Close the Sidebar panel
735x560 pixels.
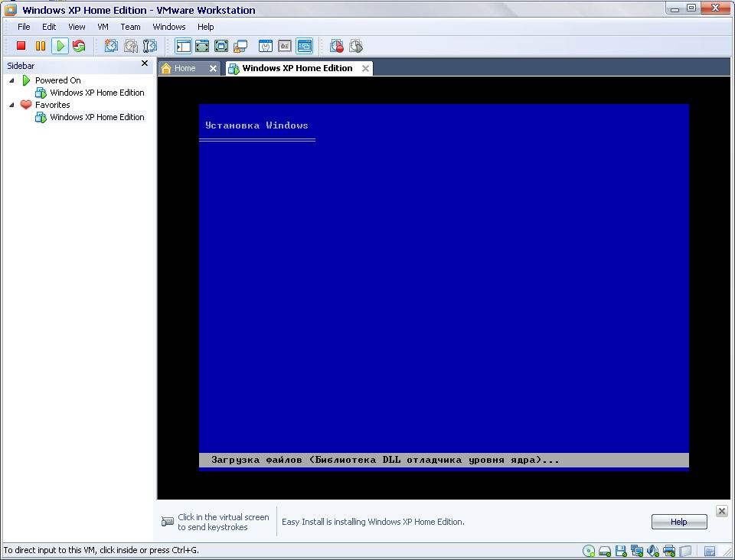145,63
